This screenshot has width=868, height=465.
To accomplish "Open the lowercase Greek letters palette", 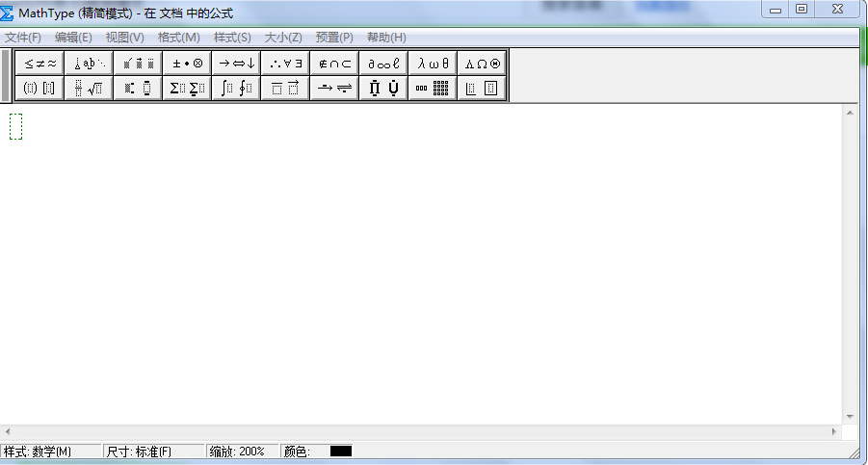I will (433, 64).
